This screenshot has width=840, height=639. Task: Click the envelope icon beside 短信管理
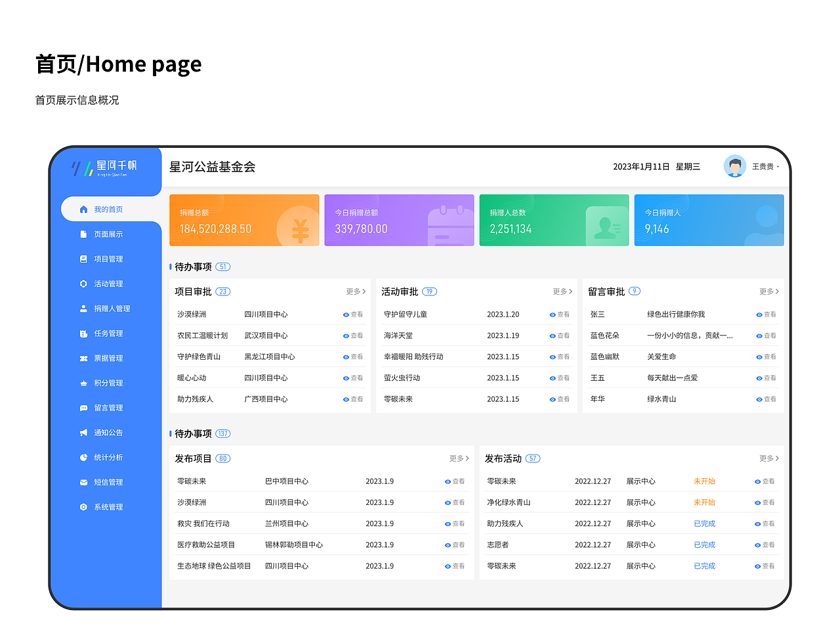(83, 483)
